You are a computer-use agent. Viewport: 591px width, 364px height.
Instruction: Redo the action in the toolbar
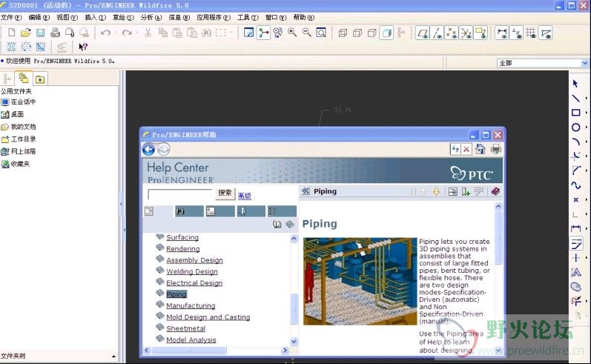(127, 33)
